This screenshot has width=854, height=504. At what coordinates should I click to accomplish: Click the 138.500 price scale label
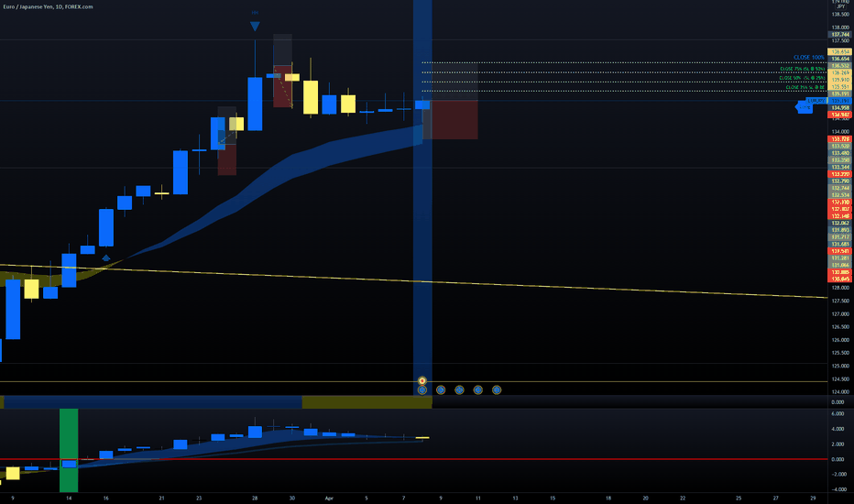840,14
